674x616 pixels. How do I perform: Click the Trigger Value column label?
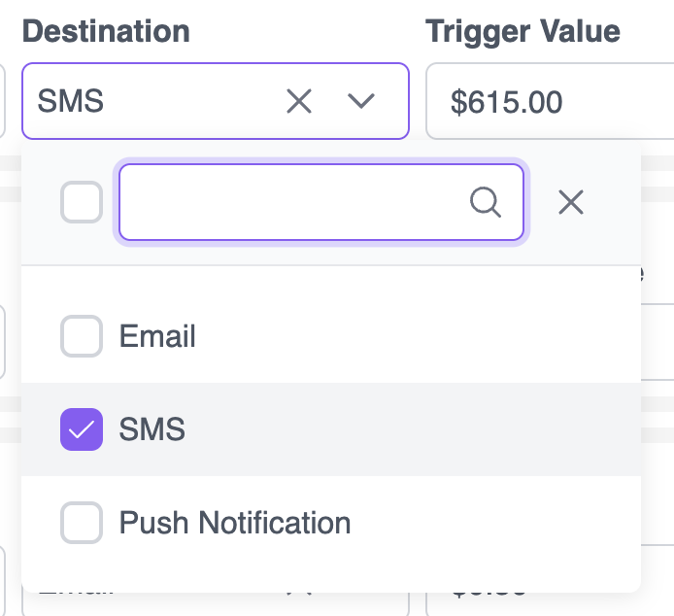click(522, 30)
